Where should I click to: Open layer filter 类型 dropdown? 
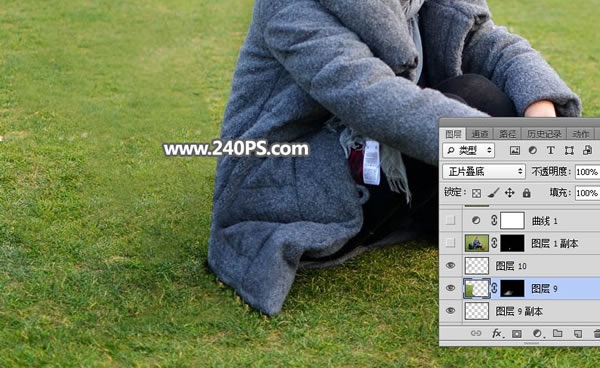[x=469, y=151]
